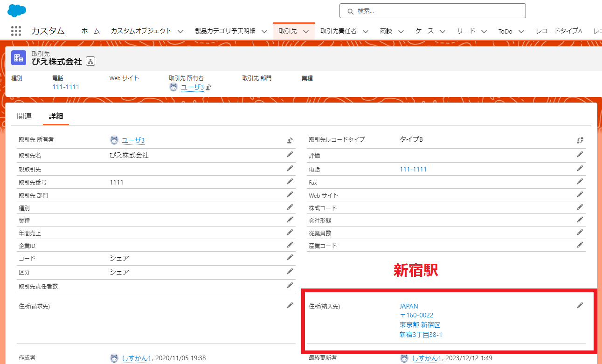The height and width of the screenshot is (364, 602).
Task: Edit 種別 pencil icon in details
Action: 290,207
